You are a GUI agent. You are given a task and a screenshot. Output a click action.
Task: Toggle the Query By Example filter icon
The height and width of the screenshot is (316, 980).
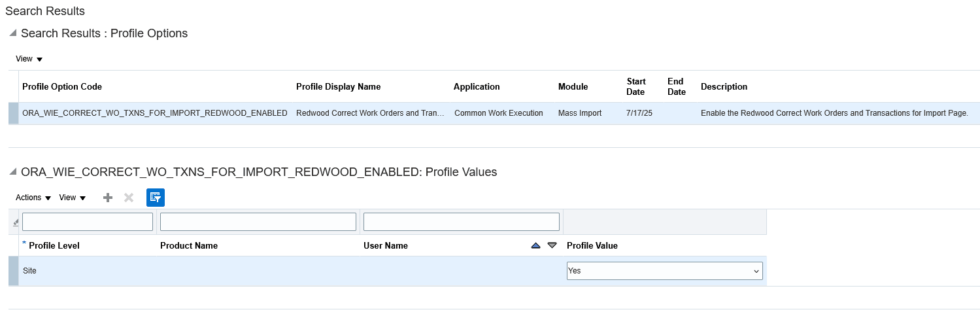coord(156,198)
